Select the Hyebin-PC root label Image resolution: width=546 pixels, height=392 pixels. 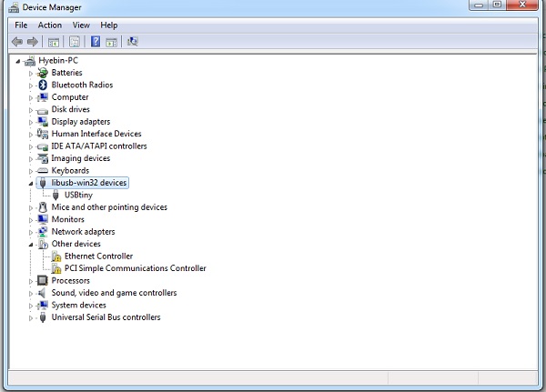[x=58, y=61]
